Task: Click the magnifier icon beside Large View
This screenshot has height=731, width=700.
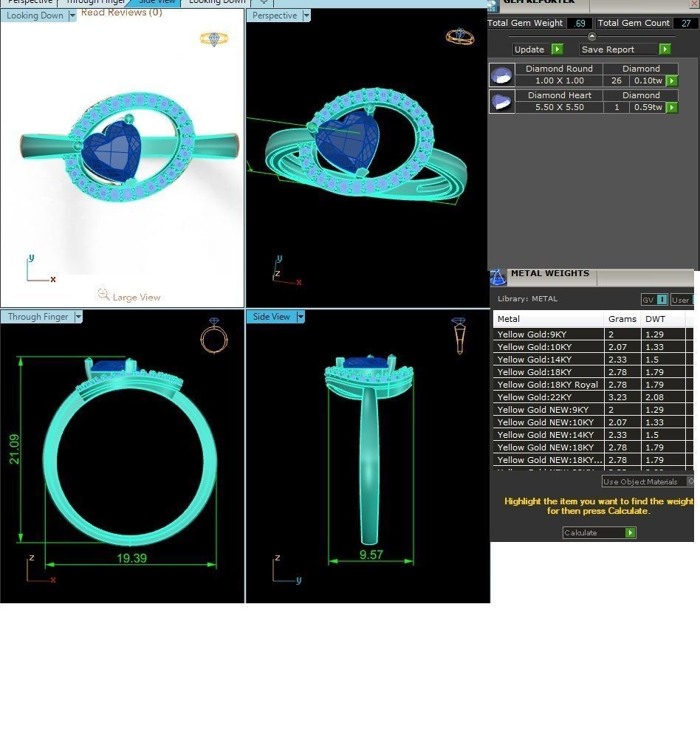Action: (x=103, y=294)
